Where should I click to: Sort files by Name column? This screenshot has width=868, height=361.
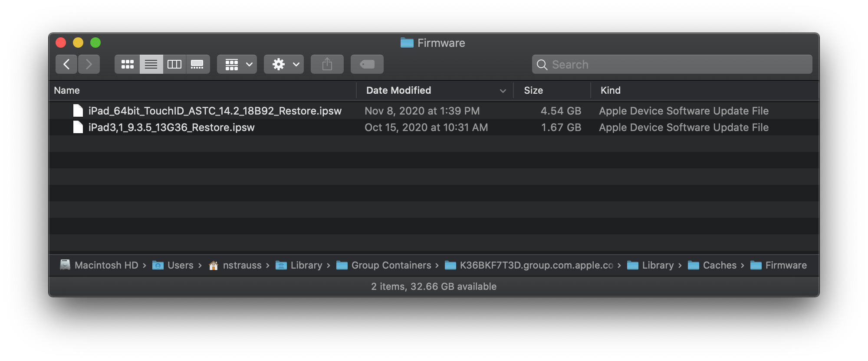67,90
